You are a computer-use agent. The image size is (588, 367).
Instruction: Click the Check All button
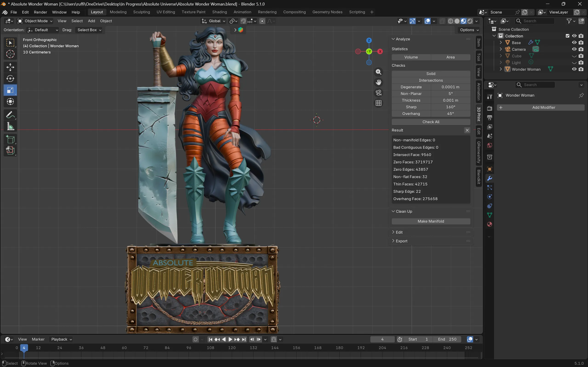[431, 122]
